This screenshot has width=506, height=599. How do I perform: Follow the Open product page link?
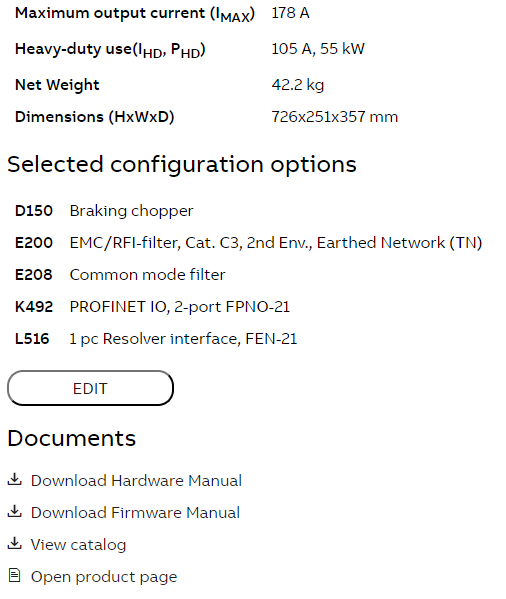[104, 577]
